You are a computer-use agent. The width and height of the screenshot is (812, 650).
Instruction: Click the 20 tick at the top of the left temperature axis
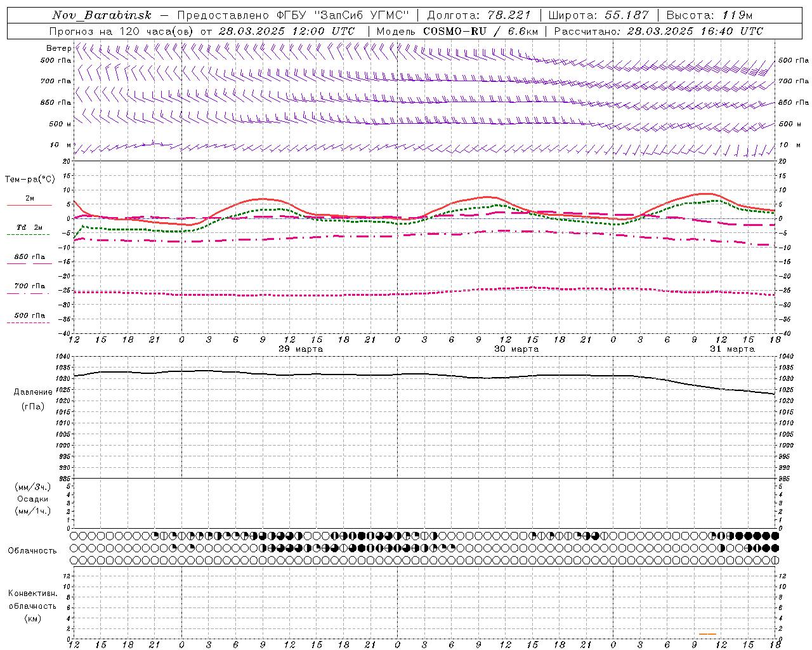point(67,162)
